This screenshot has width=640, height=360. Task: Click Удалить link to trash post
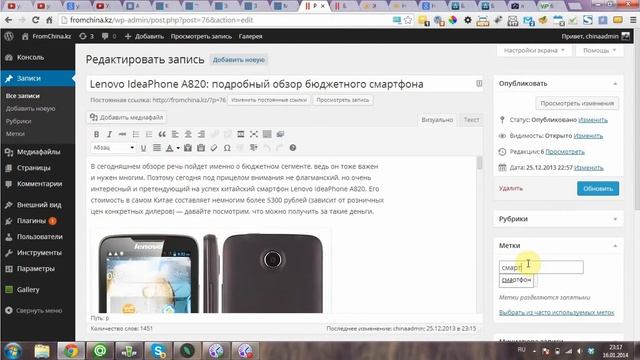click(x=511, y=188)
